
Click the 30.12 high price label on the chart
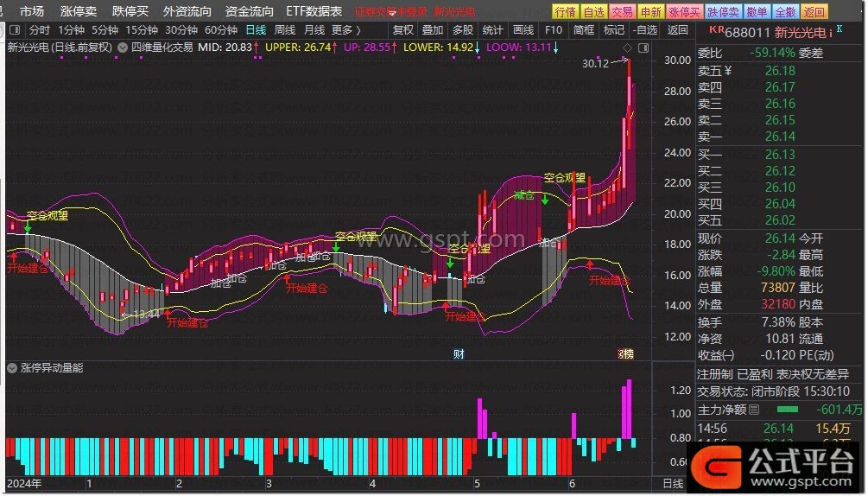click(x=595, y=63)
